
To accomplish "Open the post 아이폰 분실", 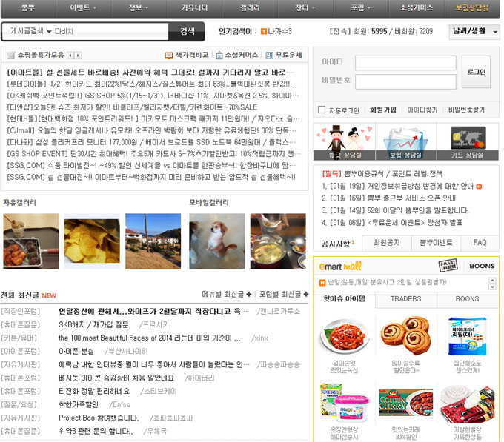I will pos(76,351).
